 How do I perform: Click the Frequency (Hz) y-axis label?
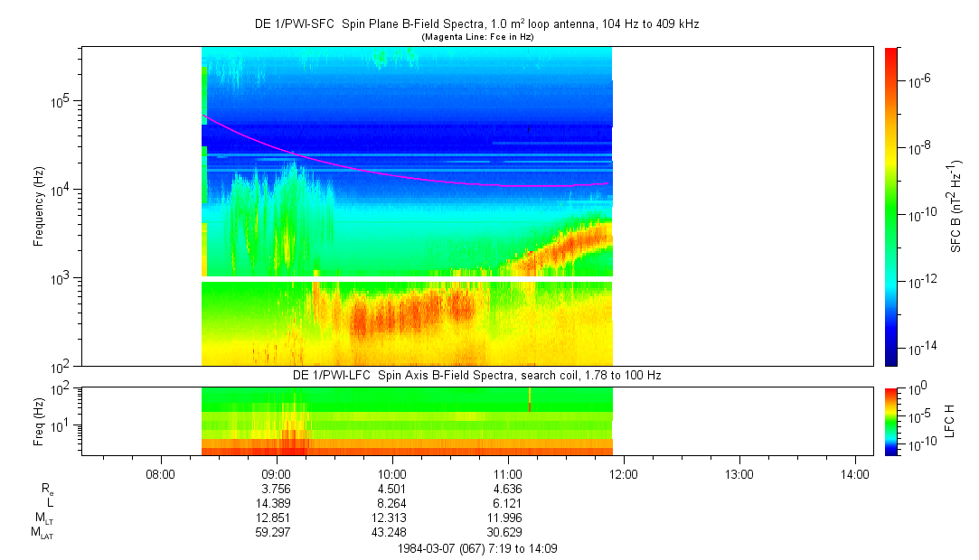pyautogui.click(x=39, y=207)
